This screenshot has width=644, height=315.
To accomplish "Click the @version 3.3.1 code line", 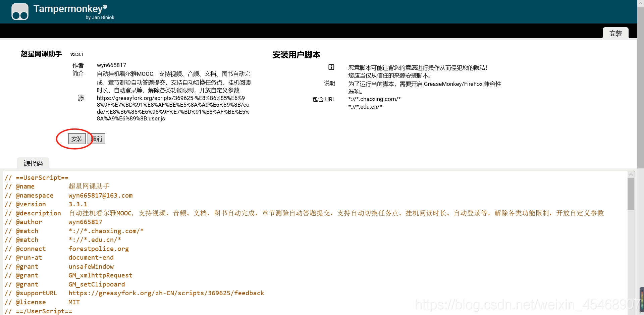I will (46, 204).
